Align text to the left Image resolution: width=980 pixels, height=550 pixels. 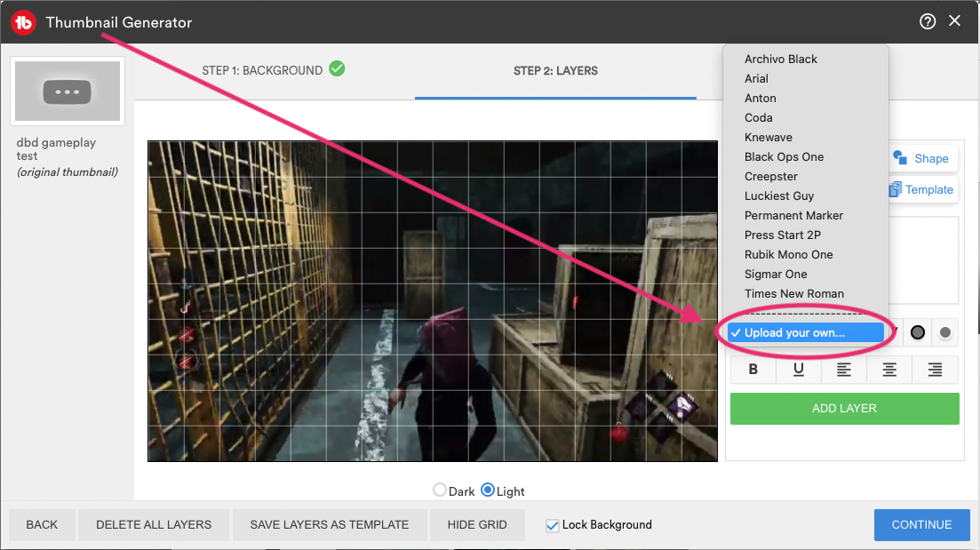(x=844, y=370)
